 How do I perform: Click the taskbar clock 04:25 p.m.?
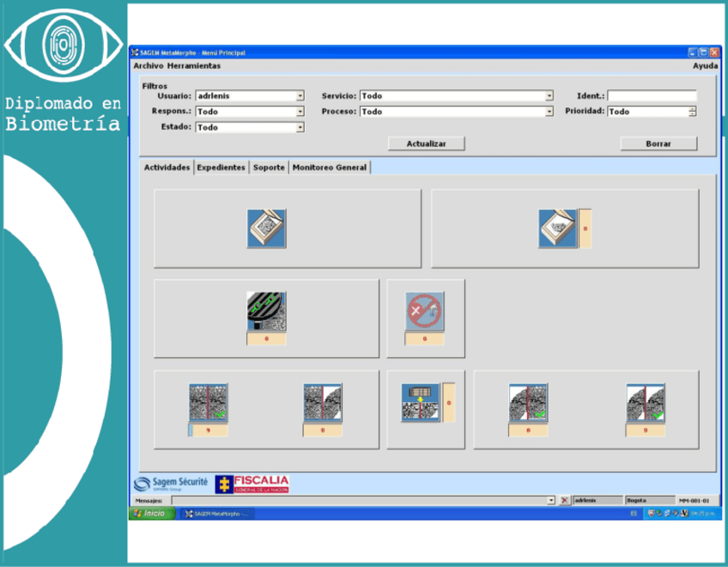[x=703, y=514]
